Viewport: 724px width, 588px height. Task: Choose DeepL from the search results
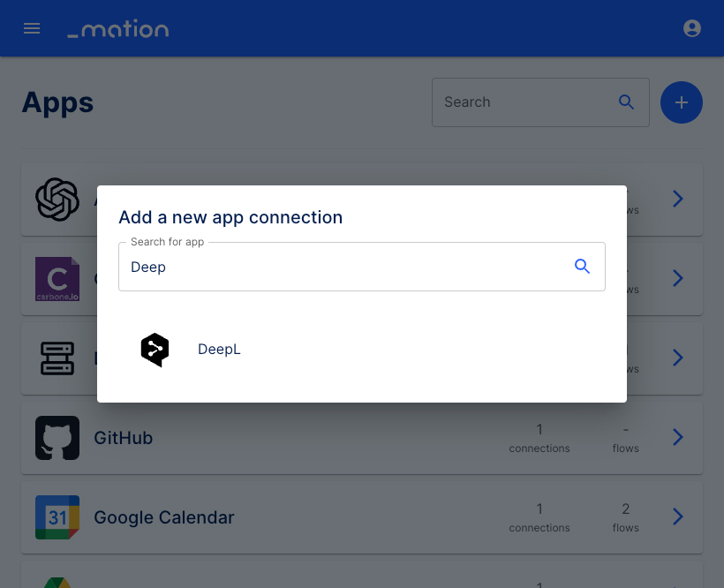pos(361,350)
